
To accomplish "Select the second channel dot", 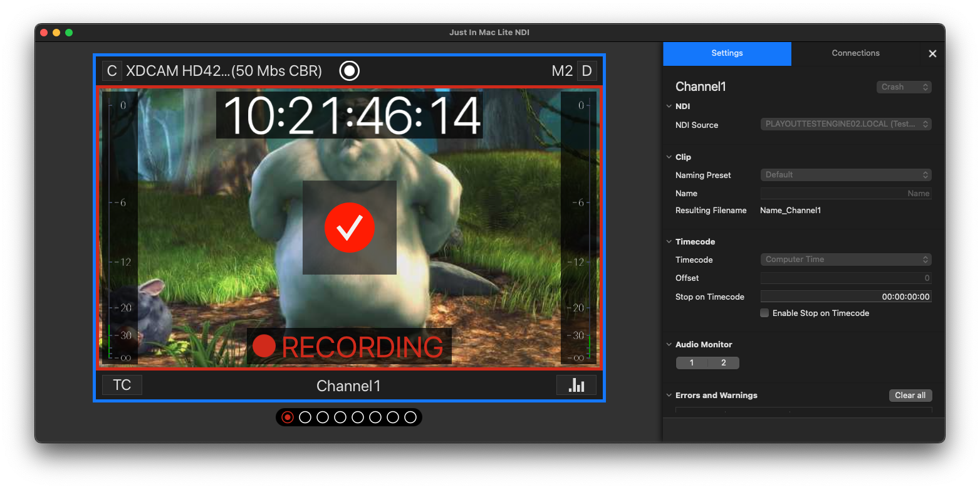I will (305, 417).
